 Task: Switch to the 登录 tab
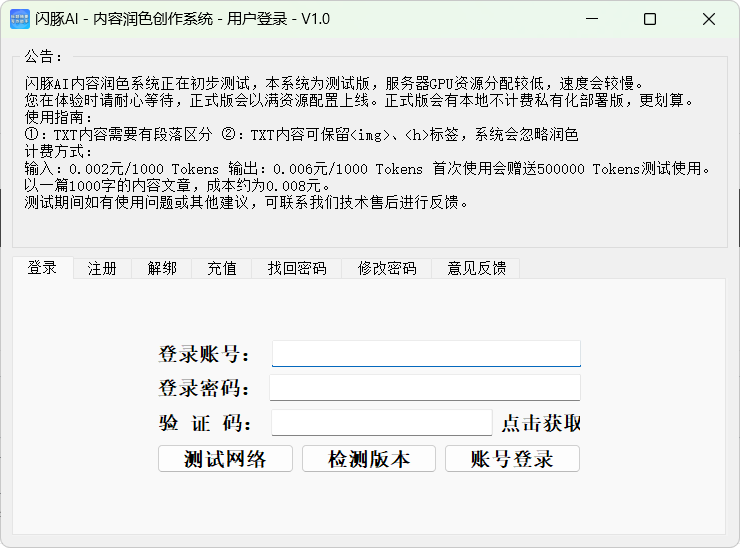42,267
